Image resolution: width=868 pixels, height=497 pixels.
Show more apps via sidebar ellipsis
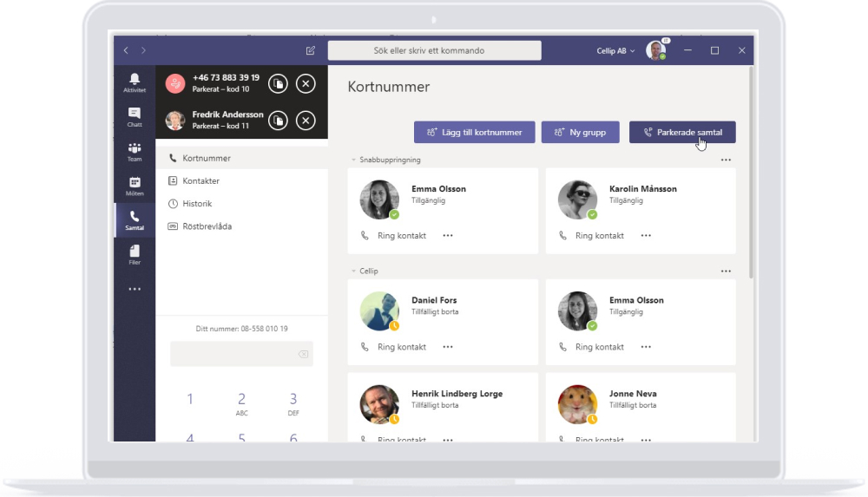pyautogui.click(x=134, y=289)
